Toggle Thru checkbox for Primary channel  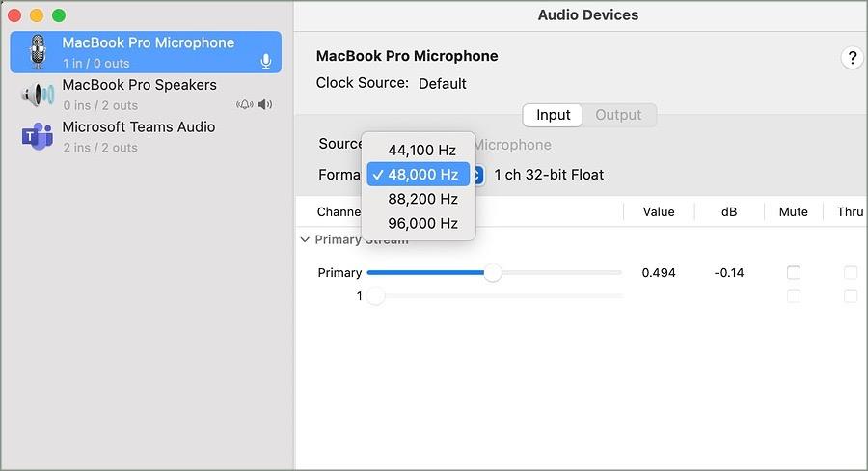pos(851,272)
